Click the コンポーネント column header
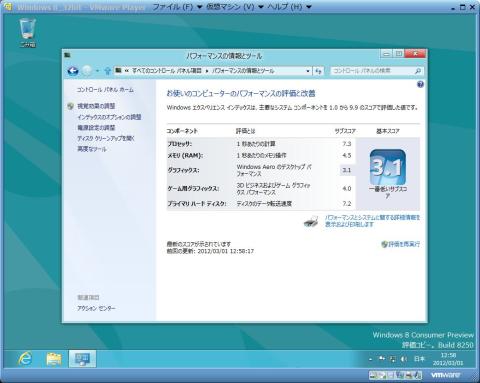Screen dimensions: 480x383 [x=182, y=131]
